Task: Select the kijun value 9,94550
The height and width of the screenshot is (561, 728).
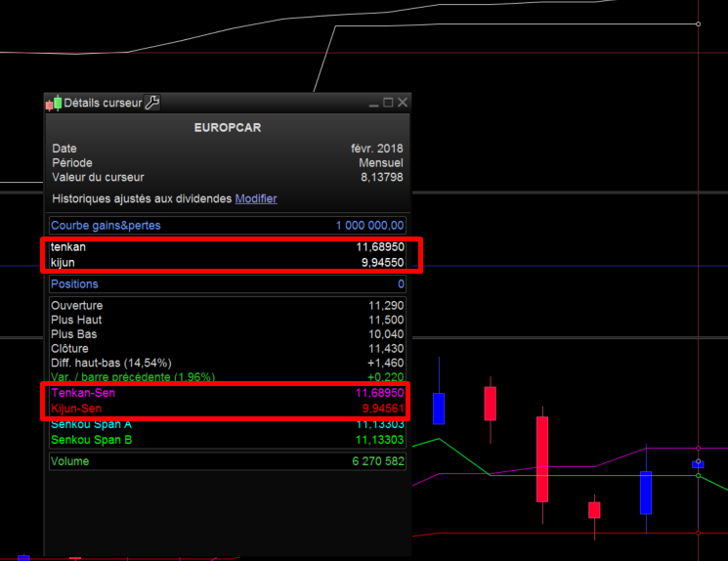Action: 383,262
